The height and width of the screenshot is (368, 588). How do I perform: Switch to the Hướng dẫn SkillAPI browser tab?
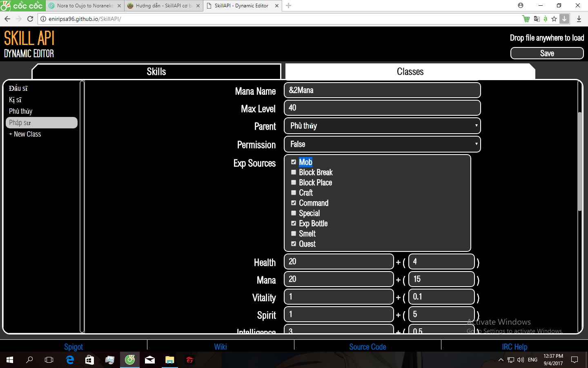point(164,6)
